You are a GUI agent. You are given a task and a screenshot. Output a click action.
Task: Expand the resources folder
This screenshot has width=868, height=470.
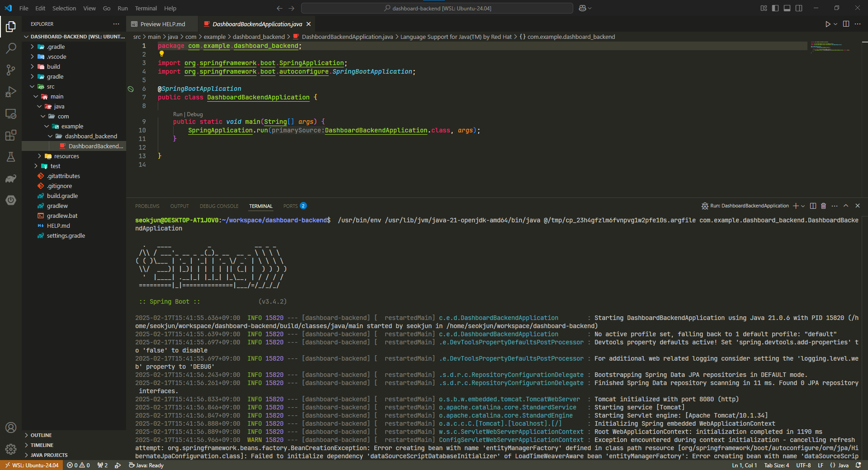pos(66,156)
